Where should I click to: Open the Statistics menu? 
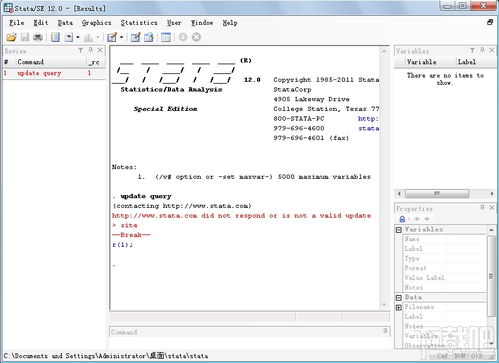(139, 23)
